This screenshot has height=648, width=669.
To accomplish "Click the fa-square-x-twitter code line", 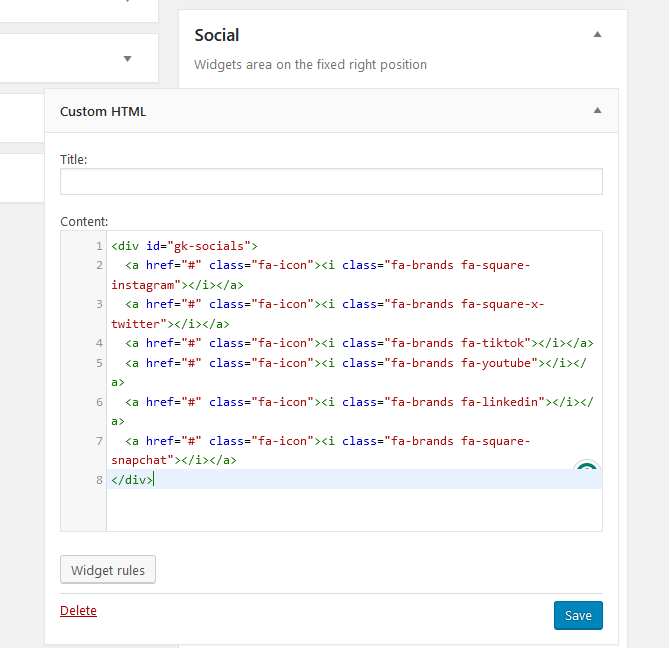I will click(x=330, y=305).
